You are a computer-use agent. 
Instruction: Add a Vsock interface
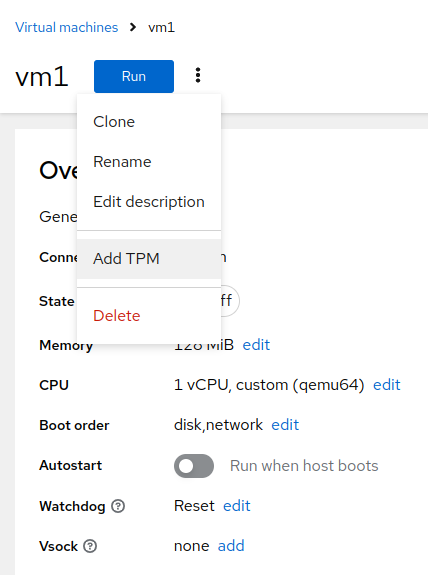pyautogui.click(x=231, y=546)
